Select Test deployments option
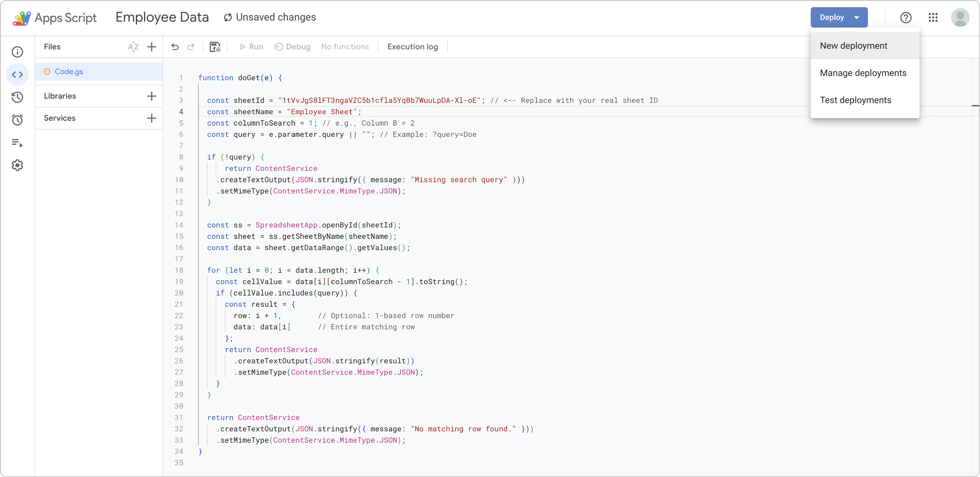Viewport: 980px width, 477px height. click(x=855, y=100)
